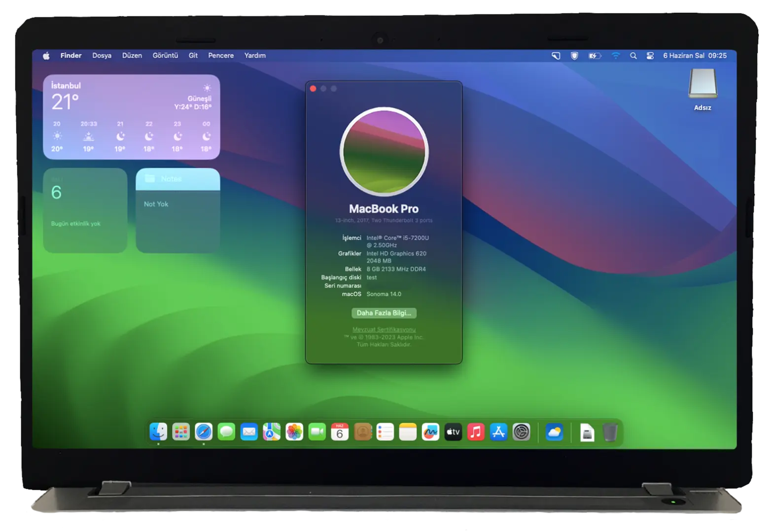Open the Görüntü menu
The image size is (772, 532).
[x=165, y=56]
